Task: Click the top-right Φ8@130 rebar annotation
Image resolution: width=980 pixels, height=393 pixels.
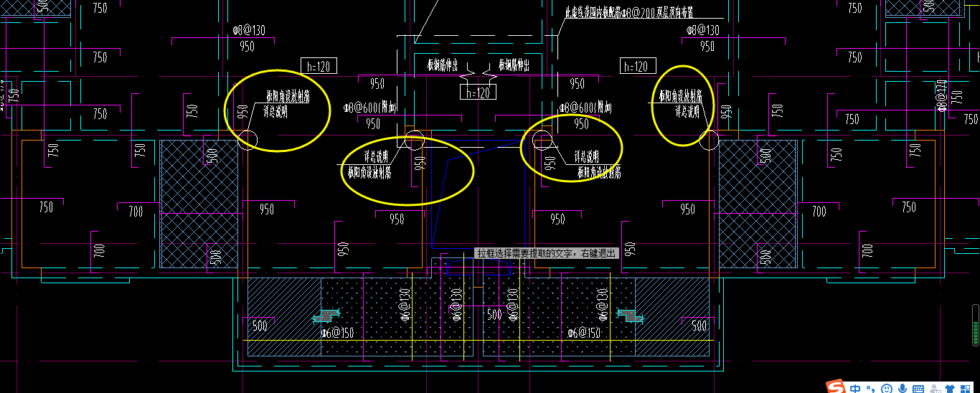Action: pyautogui.click(x=702, y=30)
